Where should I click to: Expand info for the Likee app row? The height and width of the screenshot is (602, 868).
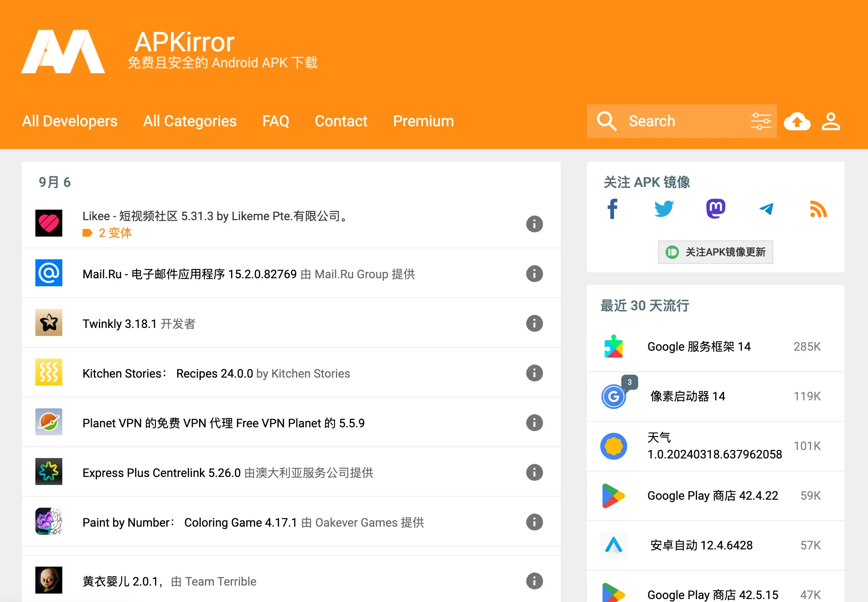pyautogui.click(x=534, y=224)
